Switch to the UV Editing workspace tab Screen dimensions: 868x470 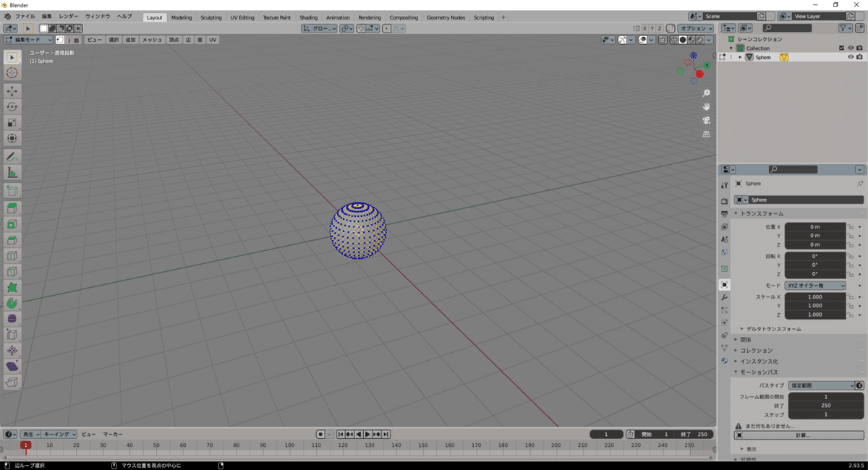point(242,17)
